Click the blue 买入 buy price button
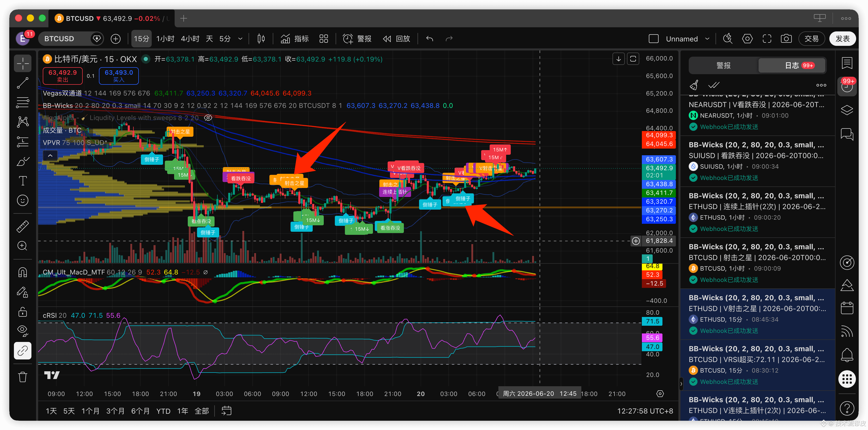 point(118,76)
